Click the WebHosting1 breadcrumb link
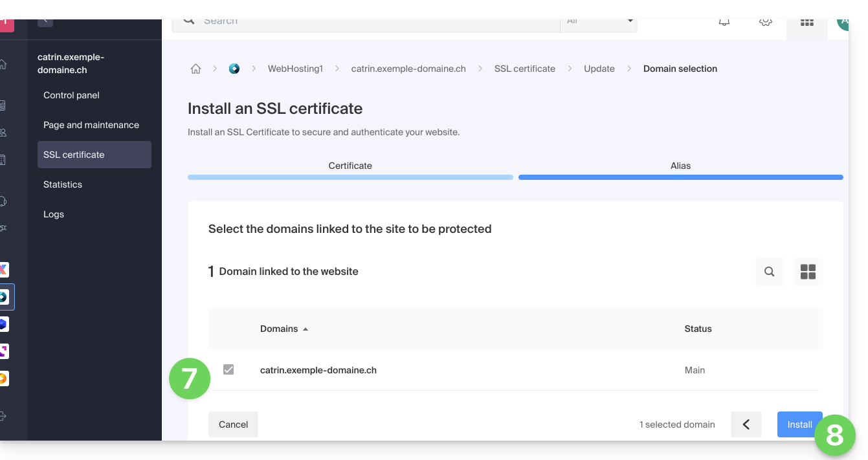The image size is (868, 460). click(295, 69)
